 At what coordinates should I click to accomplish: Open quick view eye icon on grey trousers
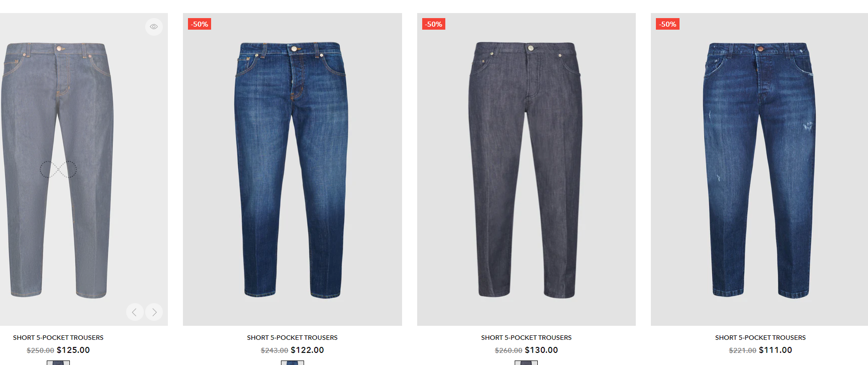[154, 27]
